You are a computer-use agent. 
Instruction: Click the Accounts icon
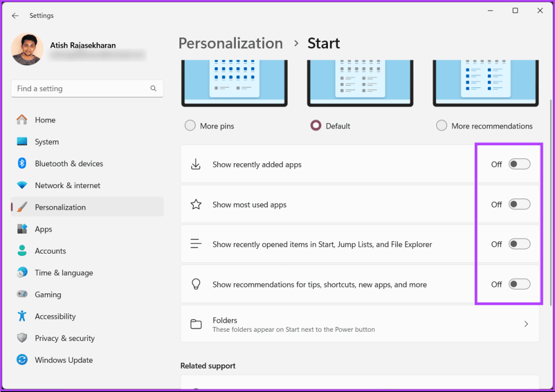[22, 250]
